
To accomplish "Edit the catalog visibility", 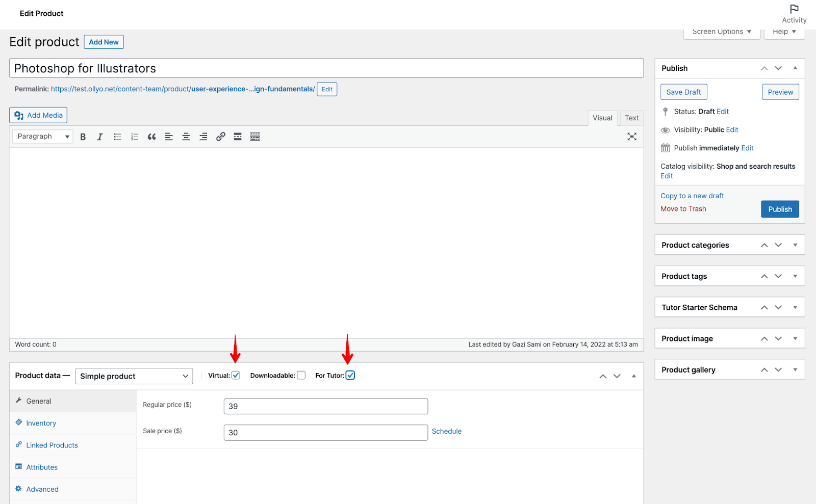I will [667, 176].
